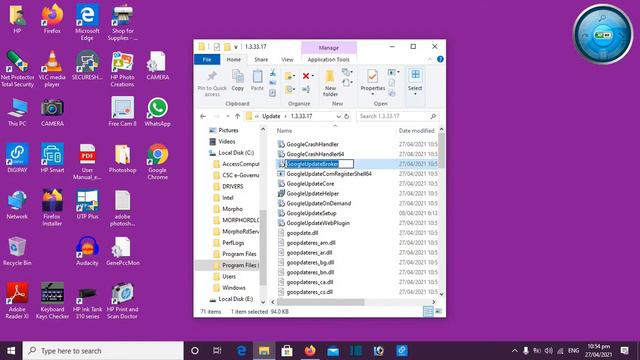Open HP Smart desktop app
This screenshot has height=360, width=640.
52,158
